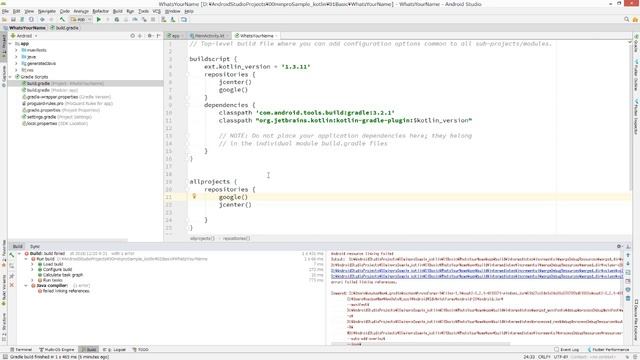640x360 pixels.
Task: Click the toggle view icon in Build panel
Action: 12,266
